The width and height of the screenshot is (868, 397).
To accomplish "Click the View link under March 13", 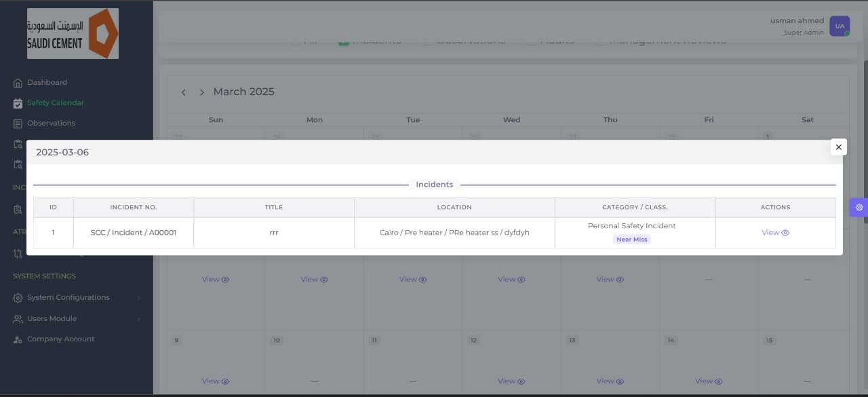I will point(609,381).
